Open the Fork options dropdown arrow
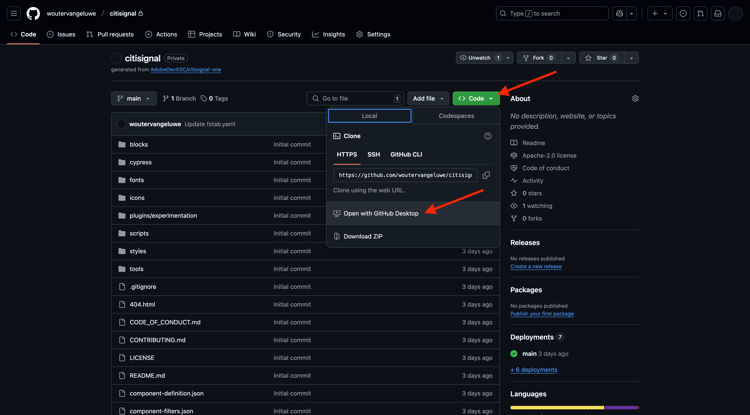The height and width of the screenshot is (415, 750). [568, 58]
